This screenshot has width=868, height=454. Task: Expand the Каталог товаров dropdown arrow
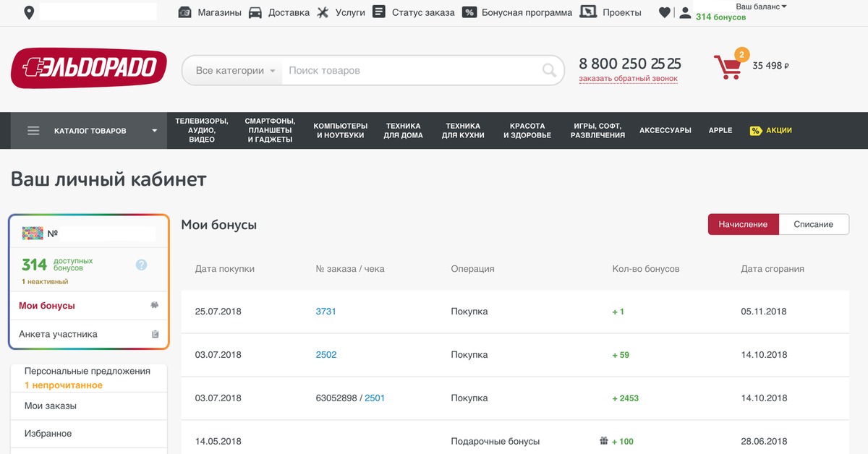click(x=154, y=131)
